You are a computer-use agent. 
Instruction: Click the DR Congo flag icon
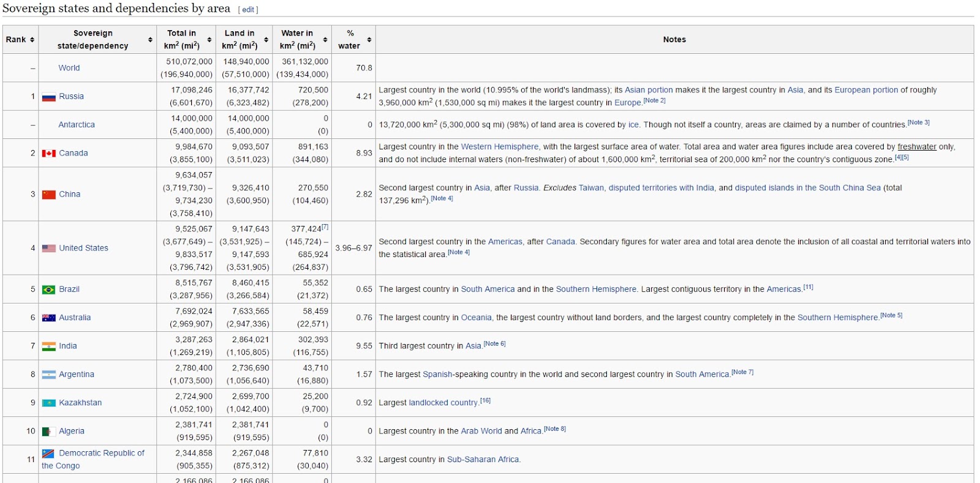pyautogui.click(x=48, y=454)
